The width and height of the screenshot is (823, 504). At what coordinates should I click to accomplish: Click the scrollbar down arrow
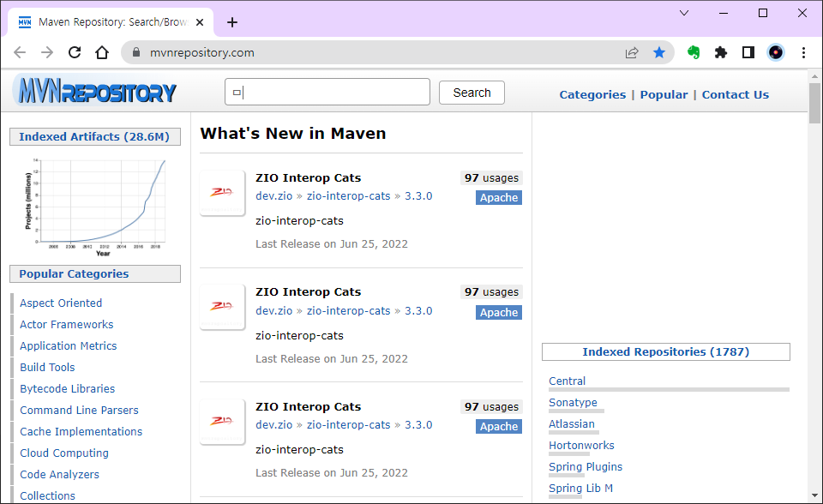click(x=814, y=495)
